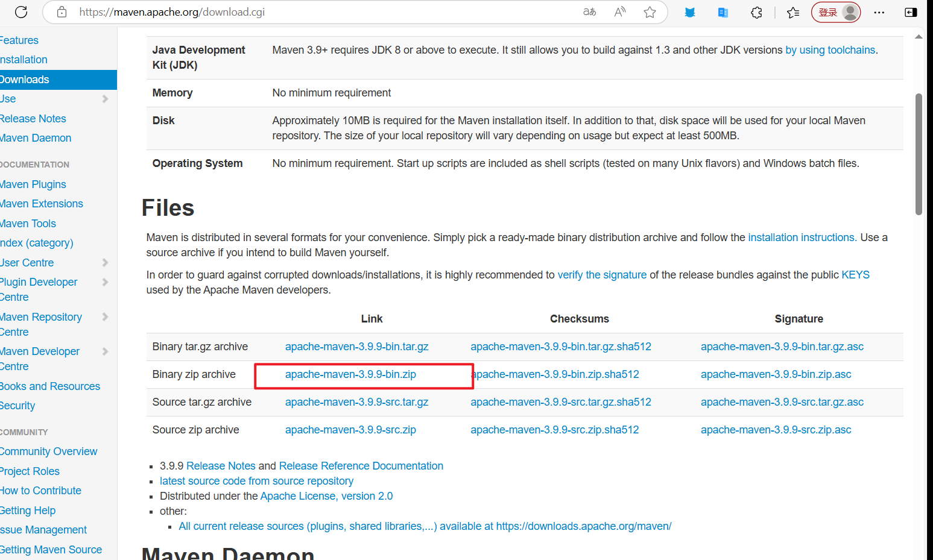Open Community Overview sidebar link
The width and height of the screenshot is (933, 560).
point(49,451)
